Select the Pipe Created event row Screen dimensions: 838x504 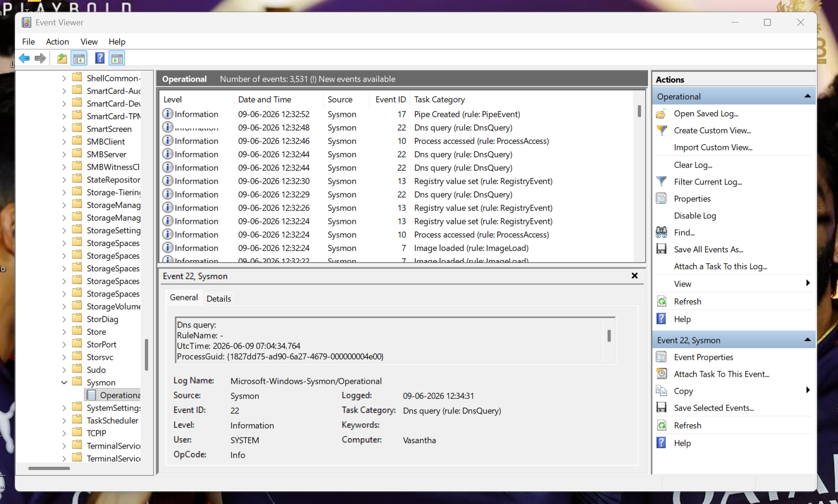[396, 114]
